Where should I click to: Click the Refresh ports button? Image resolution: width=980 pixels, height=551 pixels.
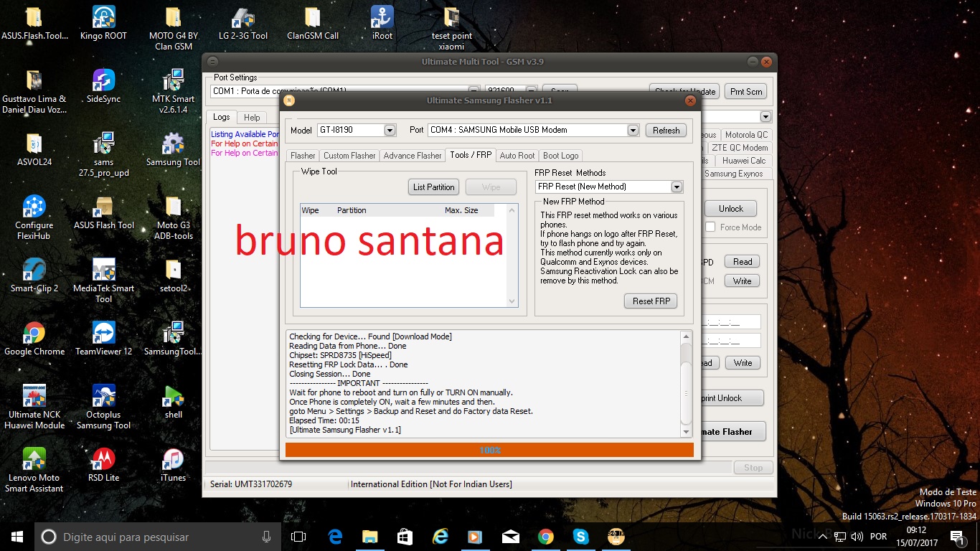pos(666,130)
